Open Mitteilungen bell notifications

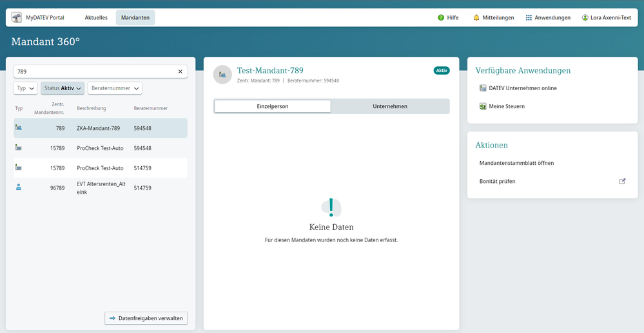pyautogui.click(x=476, y=17)
